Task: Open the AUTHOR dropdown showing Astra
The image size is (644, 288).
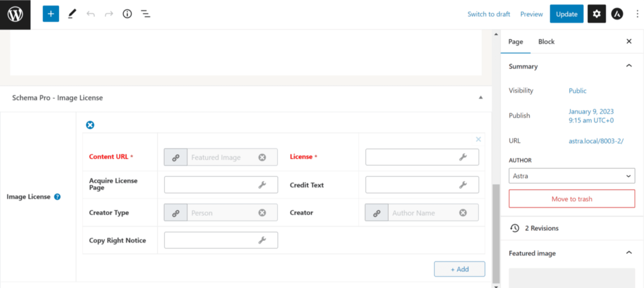Action: click(571, 175)
